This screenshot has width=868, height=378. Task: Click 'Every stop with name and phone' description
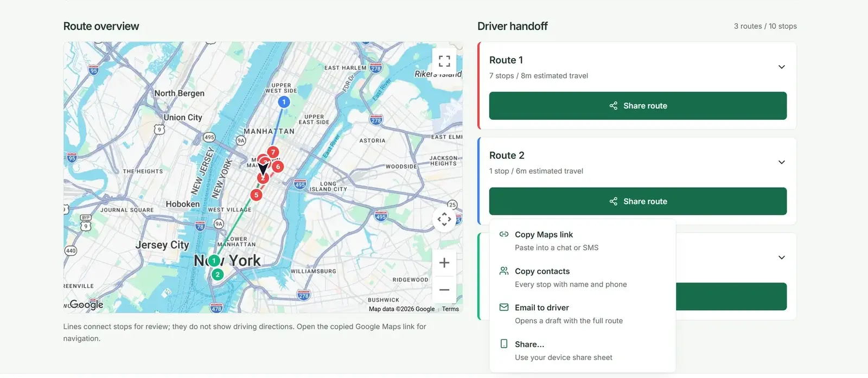[571, 284]
